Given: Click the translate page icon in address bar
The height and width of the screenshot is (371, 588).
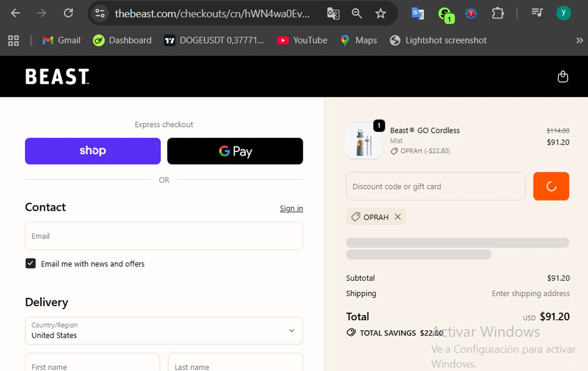Looking at the screenshot, I should pos(333,14).
